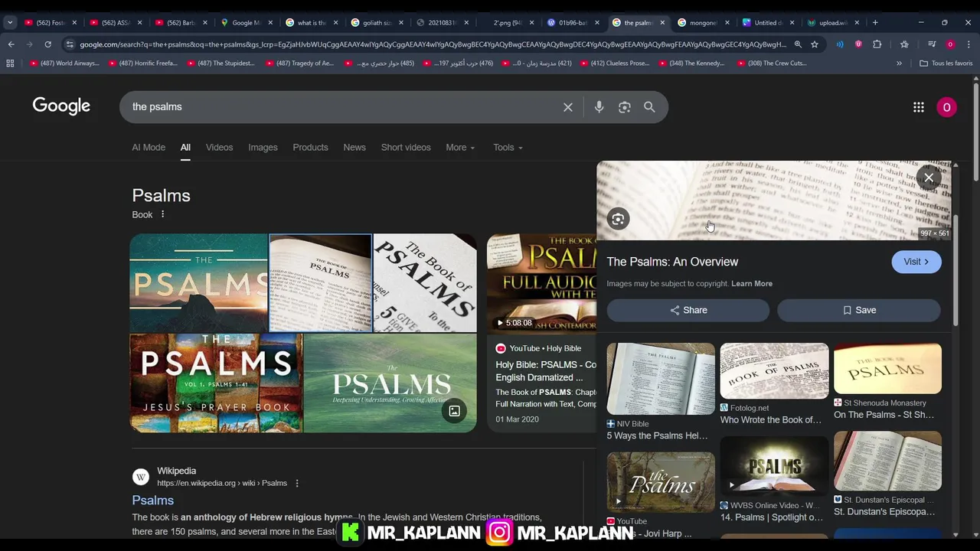The width and height of the screenshot is (980, 551).
Task: Bookmark this page with star icon
Action: [x=815, y=44]
